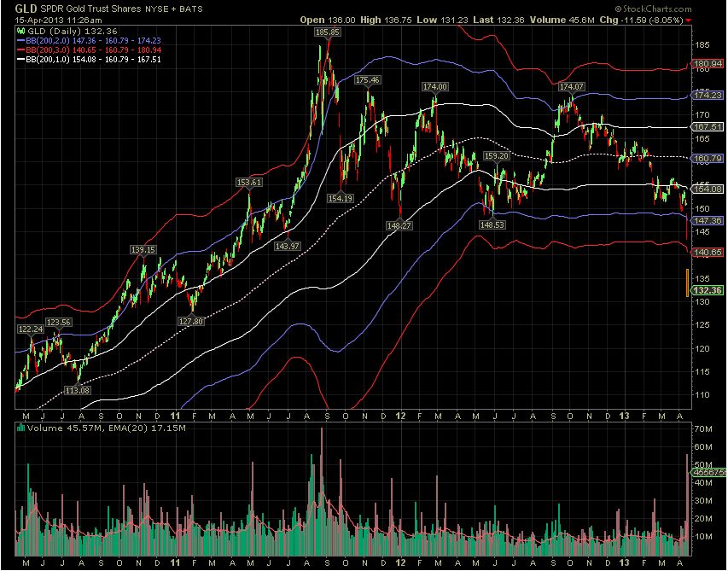Image resolution: width=728 pixels, height=571 pixels.
Task: Select the GLD ticker symbol in the title
Action: [x=26, y=9]
